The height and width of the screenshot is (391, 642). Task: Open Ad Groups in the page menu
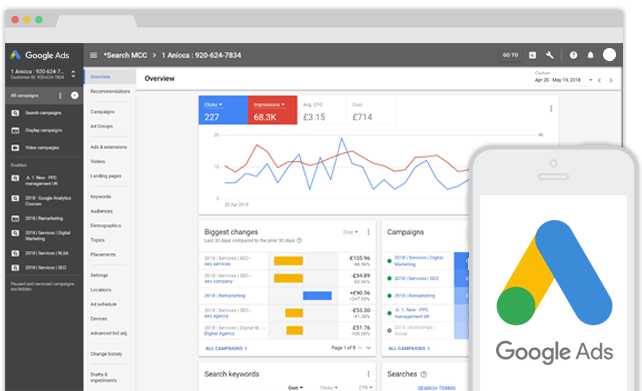click(102, 126)
